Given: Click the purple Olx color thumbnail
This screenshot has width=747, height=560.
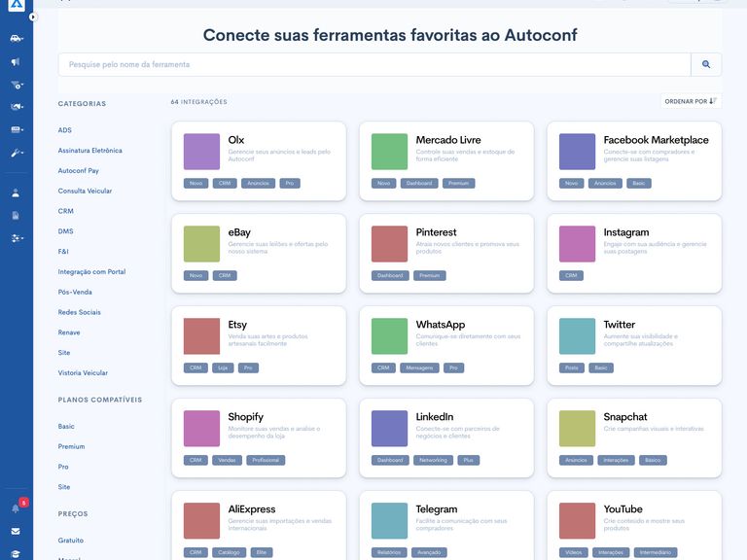Looking at the screenshot, I should 201,152.
